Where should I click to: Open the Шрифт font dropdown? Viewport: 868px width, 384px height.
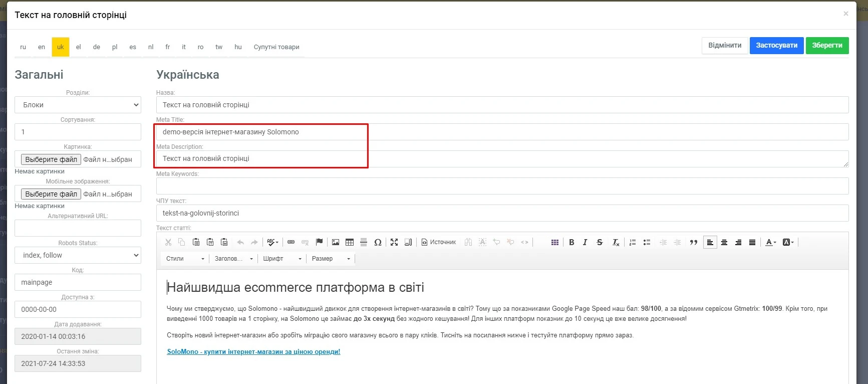coord(282,259)
